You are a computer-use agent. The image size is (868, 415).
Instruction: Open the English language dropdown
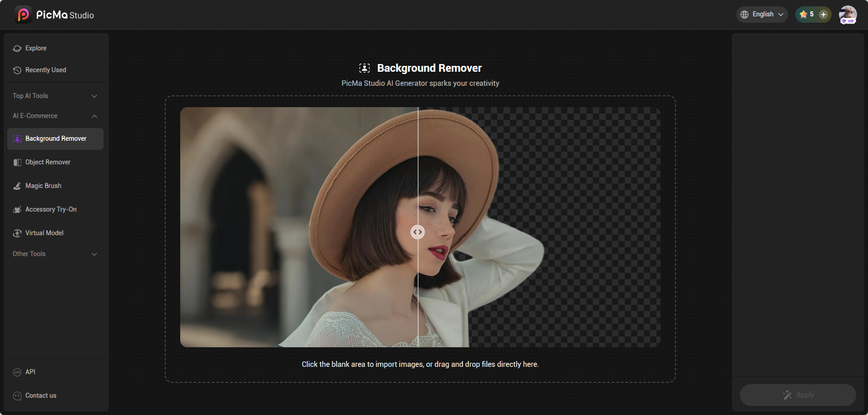(x=762, y=15)
